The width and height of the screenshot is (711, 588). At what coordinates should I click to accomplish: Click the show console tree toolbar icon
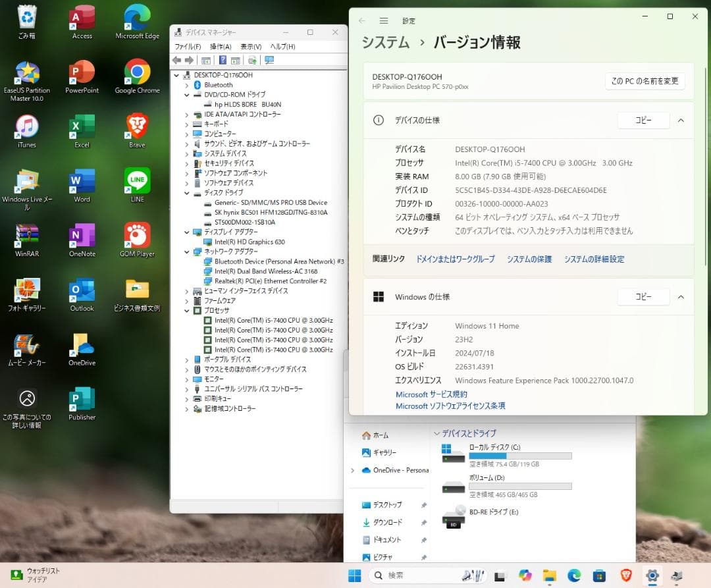[x=205, y=60]
